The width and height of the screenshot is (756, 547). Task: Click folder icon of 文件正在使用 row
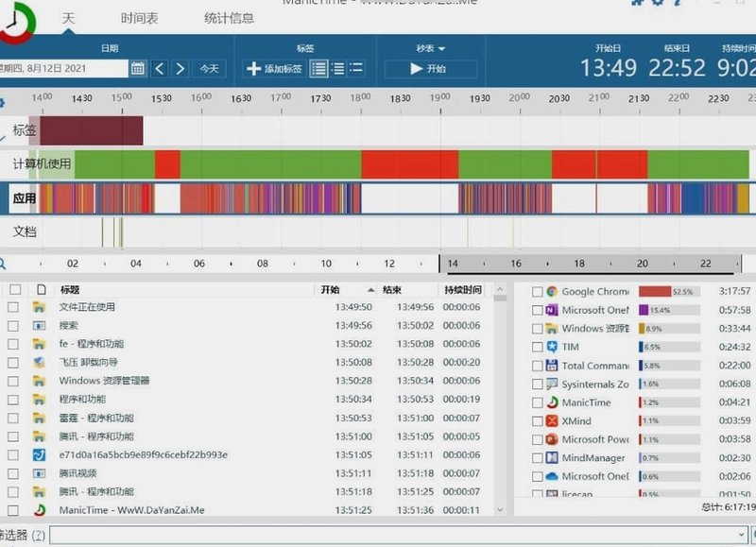point(39,307)
